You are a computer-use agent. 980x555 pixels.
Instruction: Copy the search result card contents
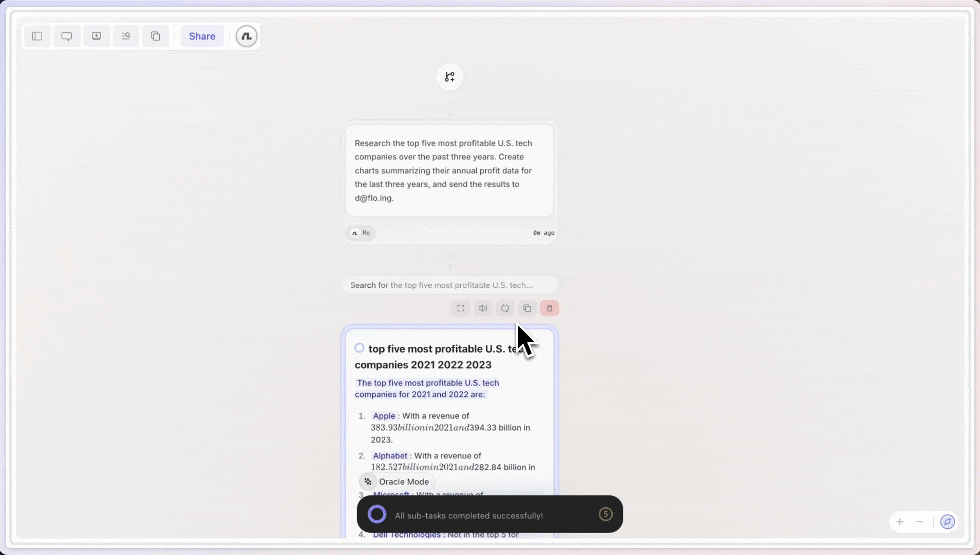click(x=527, y=308)
